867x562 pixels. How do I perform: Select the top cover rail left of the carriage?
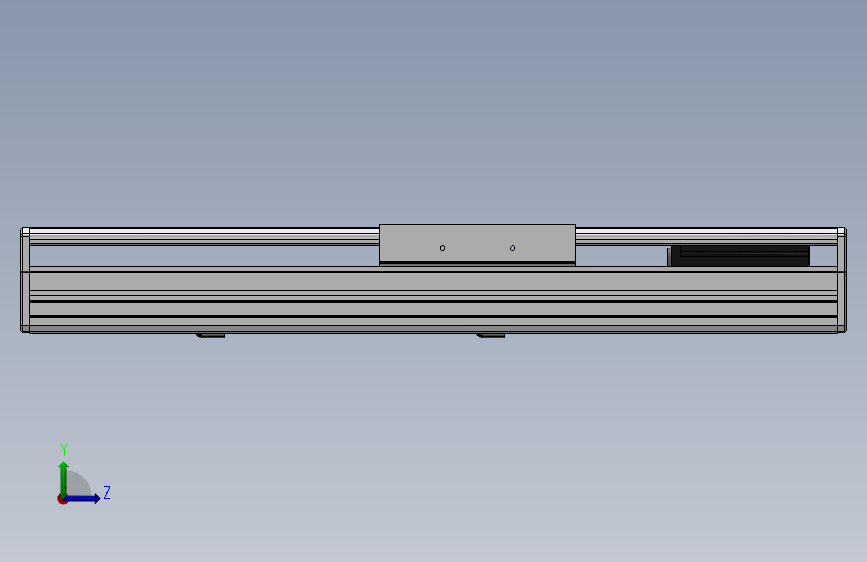204,236
